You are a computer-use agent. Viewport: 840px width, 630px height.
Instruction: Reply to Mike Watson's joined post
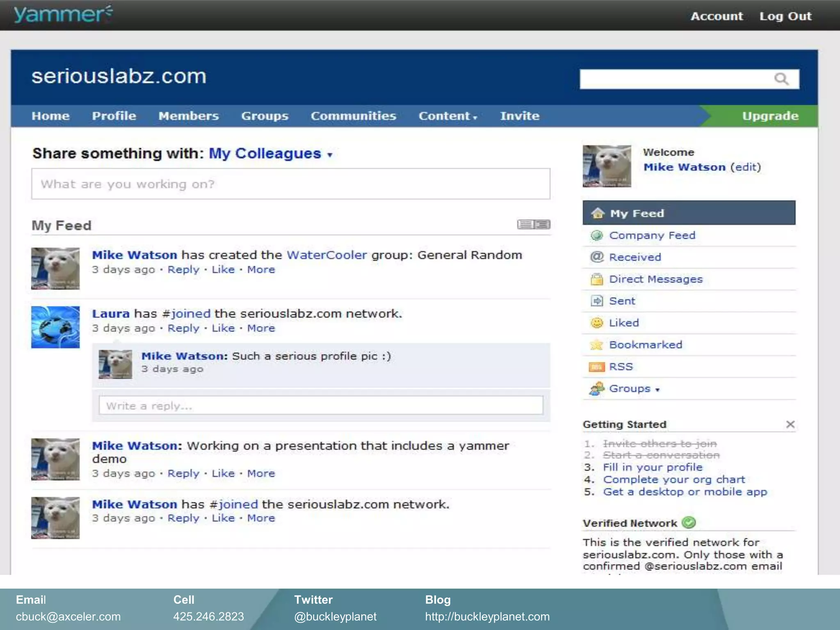[x=183, y=518]
